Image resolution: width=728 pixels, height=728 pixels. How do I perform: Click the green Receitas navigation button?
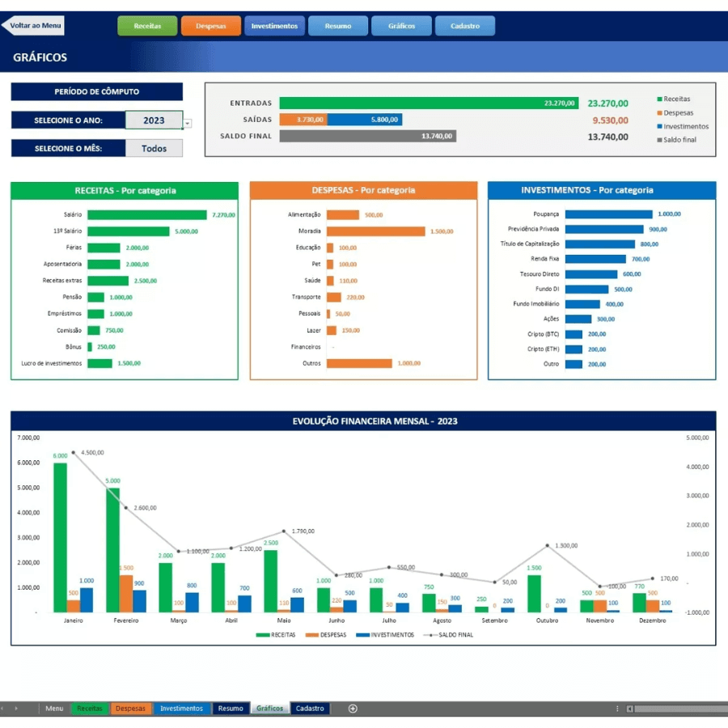click(147, 26)
